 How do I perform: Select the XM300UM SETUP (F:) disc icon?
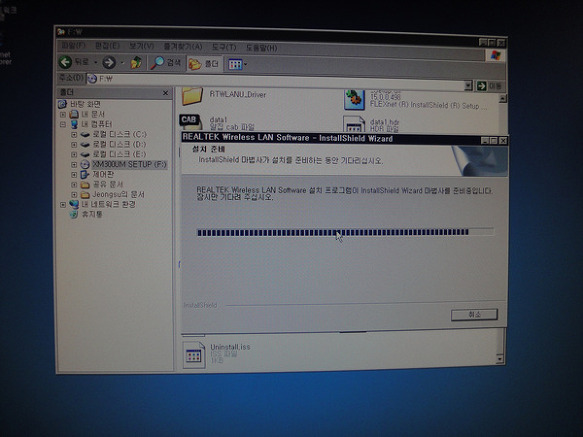click(85, 164)
